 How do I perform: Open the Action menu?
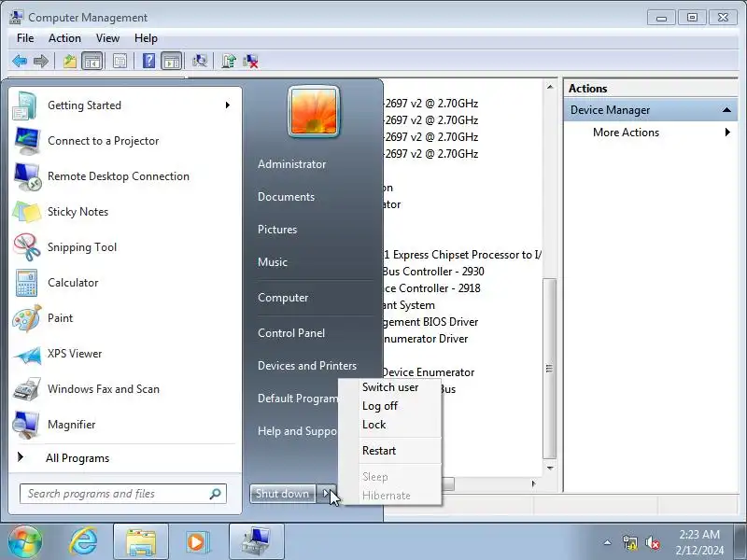click(64, 38)
